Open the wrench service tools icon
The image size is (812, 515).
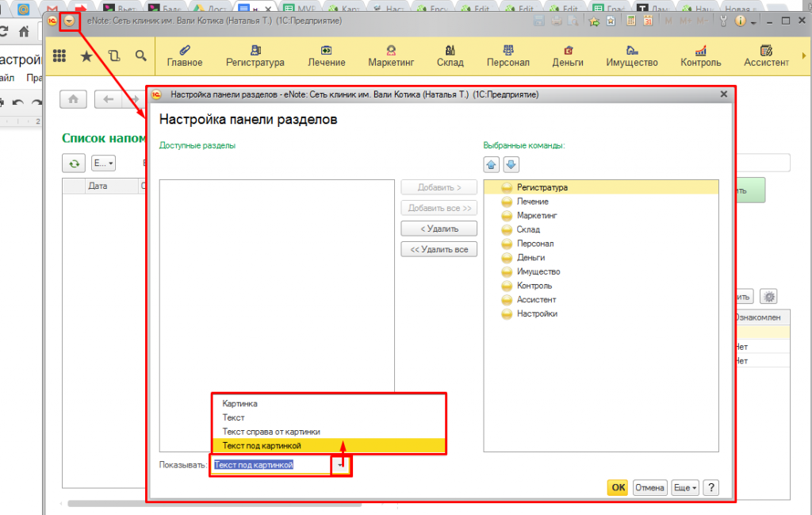click(x=723, y=21)
